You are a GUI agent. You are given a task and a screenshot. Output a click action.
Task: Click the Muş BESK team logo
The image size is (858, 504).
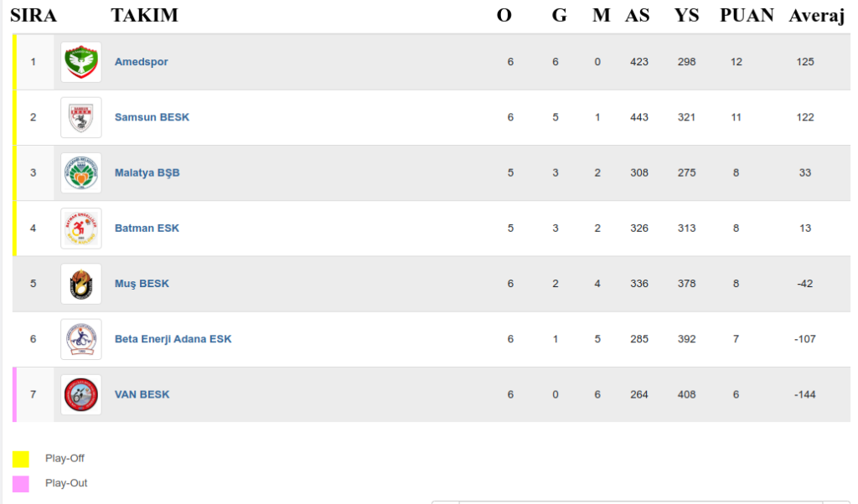(x=81, y=284)
